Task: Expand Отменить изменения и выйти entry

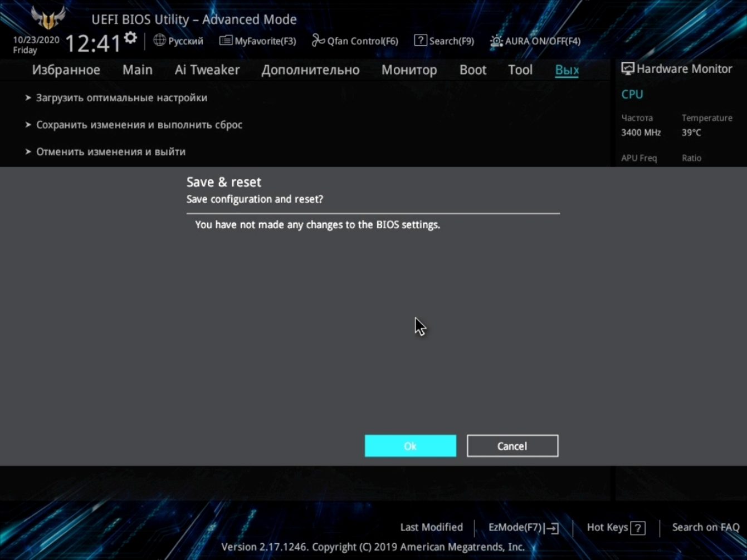Action: pos(110,151)
